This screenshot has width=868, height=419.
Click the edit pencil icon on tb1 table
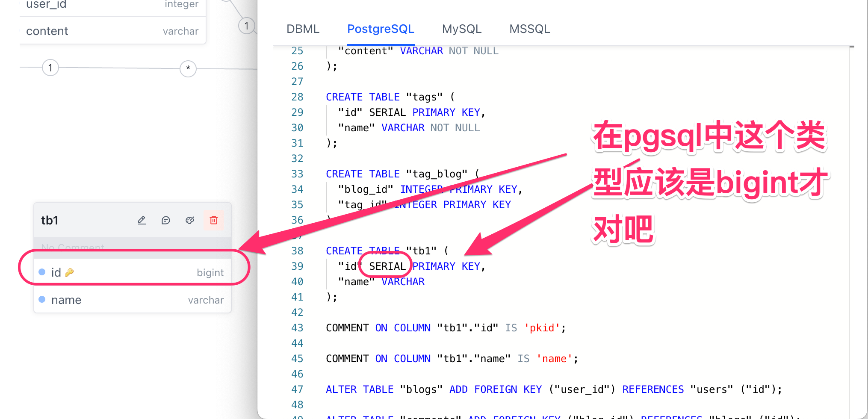pyautogui.click(x=142, y=220)
